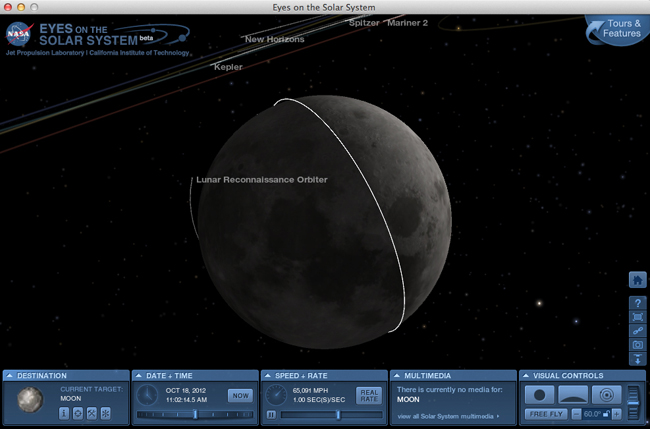Open view all Solar System multimedia link
Viewport: 650px width, 429px height.
pos(447,415)
